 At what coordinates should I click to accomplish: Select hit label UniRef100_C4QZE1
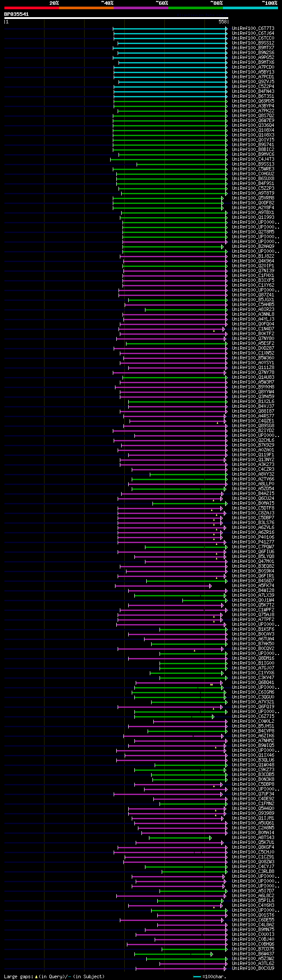tap(253, 421)
